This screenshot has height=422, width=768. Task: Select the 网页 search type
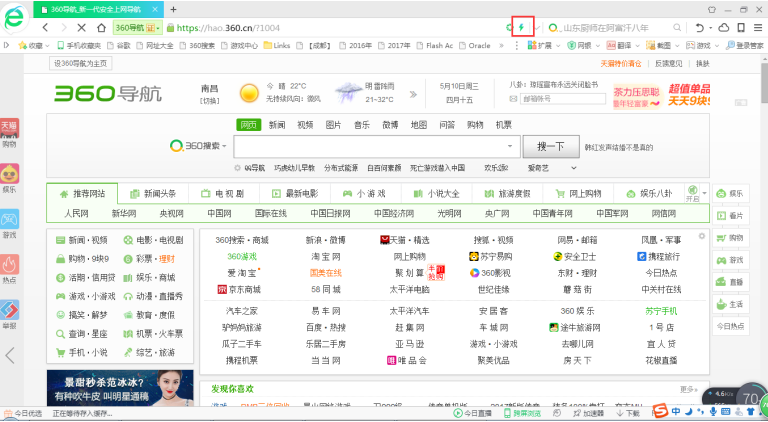point(248,125)
